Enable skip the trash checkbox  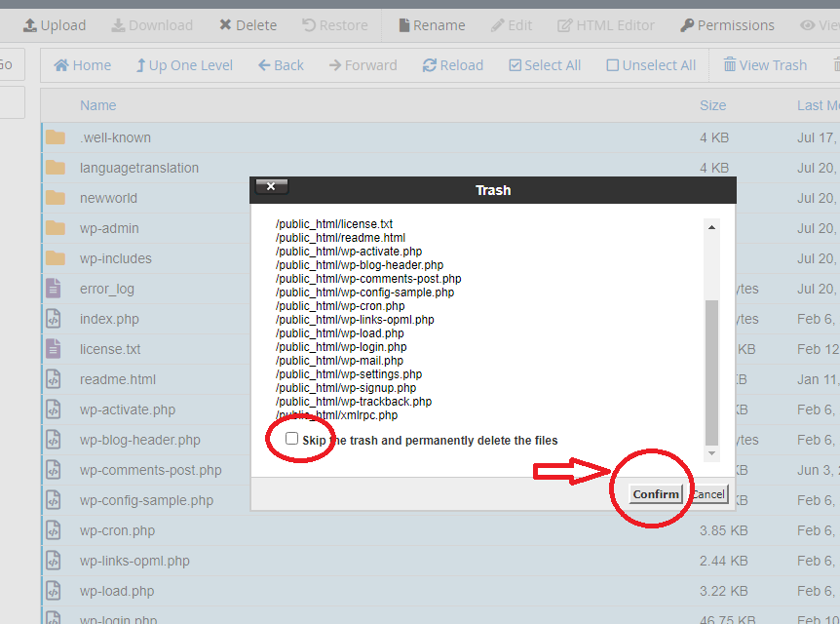click(x=291, y=439)
